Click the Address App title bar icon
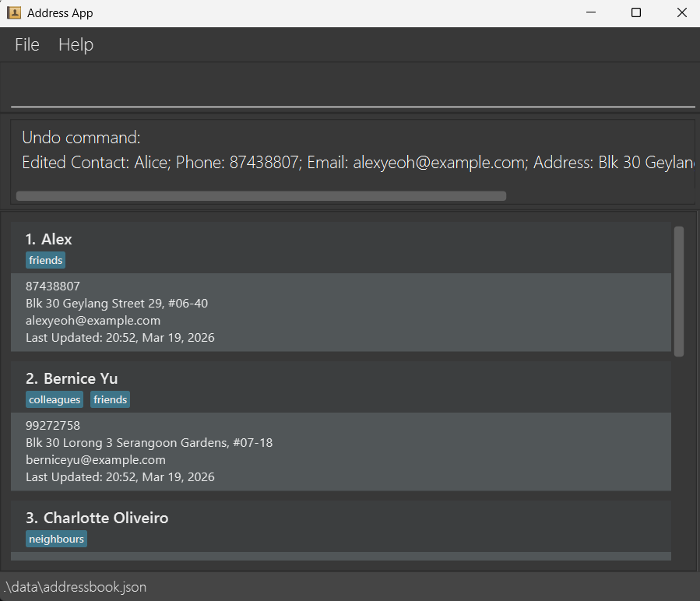Image resolution: width=700 pixels, height=601 pixels. (14, 12)
